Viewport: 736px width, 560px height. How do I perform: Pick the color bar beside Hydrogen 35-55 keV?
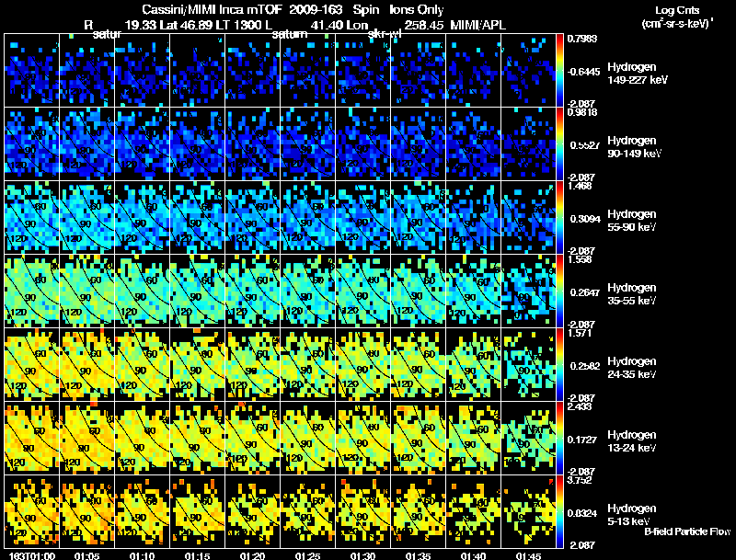[559, 291]
